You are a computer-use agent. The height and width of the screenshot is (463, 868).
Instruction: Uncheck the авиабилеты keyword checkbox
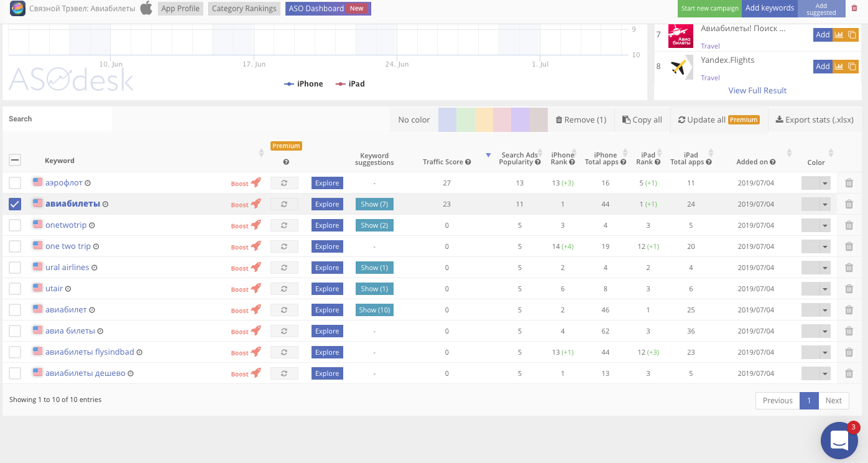coord(15,204)
